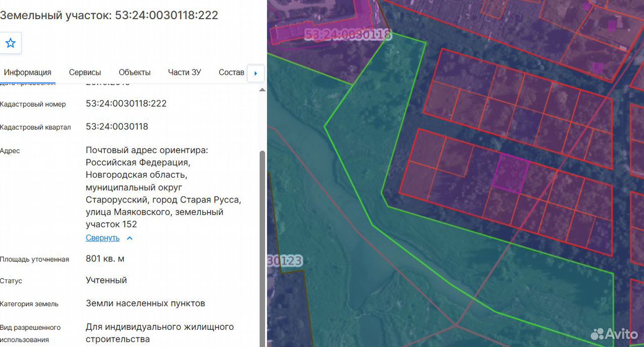Click the Свернуть link
The width and height of the screenshot is (644, 347).
[x=103, y=238]
